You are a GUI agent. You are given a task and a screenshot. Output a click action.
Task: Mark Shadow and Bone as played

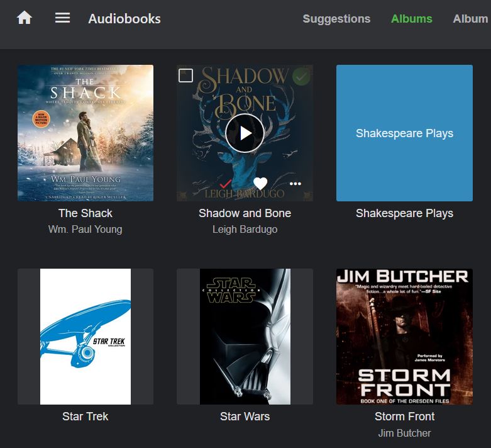pos(226,183)
